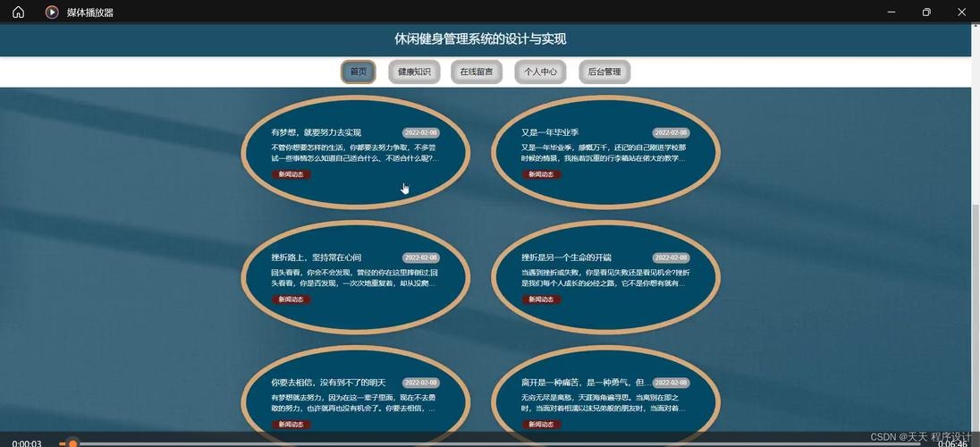Minimize the media player window
Viewport: 980px width, 447px height.
[891, 13]
